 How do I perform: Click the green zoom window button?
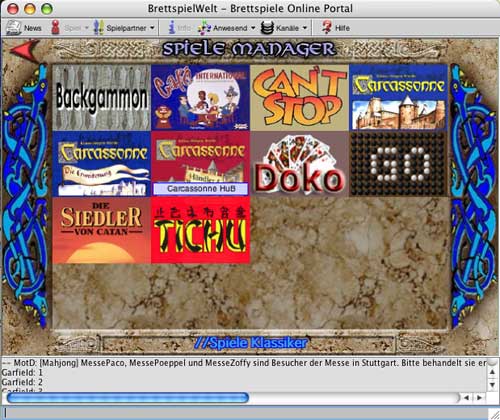(46, 9)
